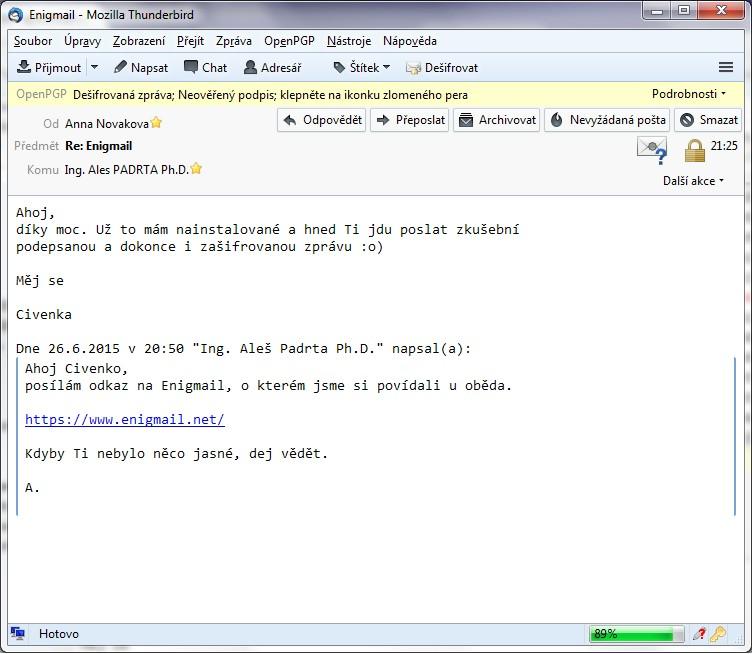Viewport: 752px width, 654px height.
Task: Click the Thunderbird logo in title bar
Action: pyautogui.click(x=15, y=15)
